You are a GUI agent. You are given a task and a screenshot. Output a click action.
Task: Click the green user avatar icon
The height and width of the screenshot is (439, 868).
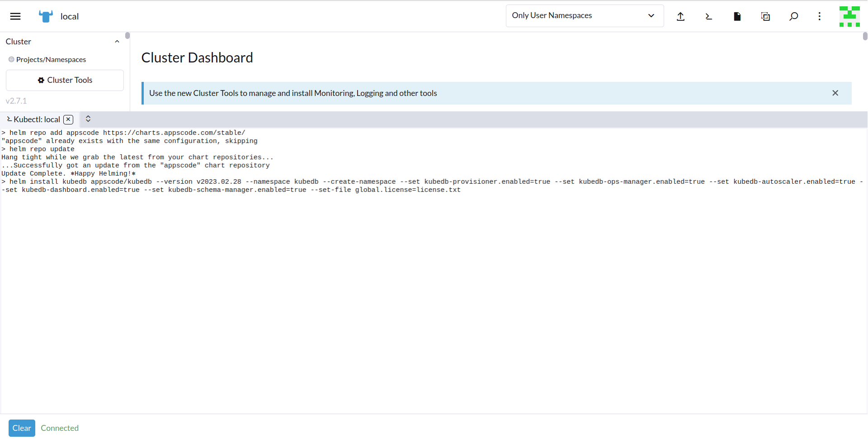click(849, 16)
